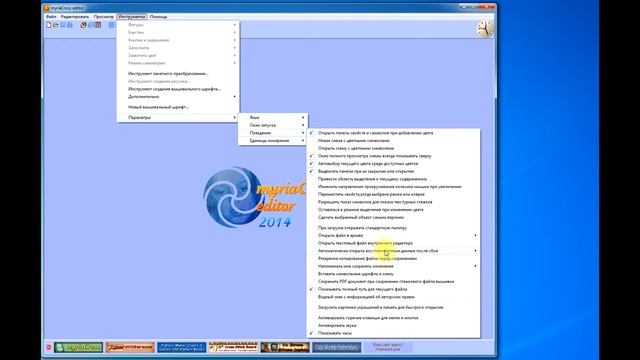The image size is (640, 360).
Task: Click the Open folder icon in toolbar
Action: pyautogui.click(x=56, y=25)
